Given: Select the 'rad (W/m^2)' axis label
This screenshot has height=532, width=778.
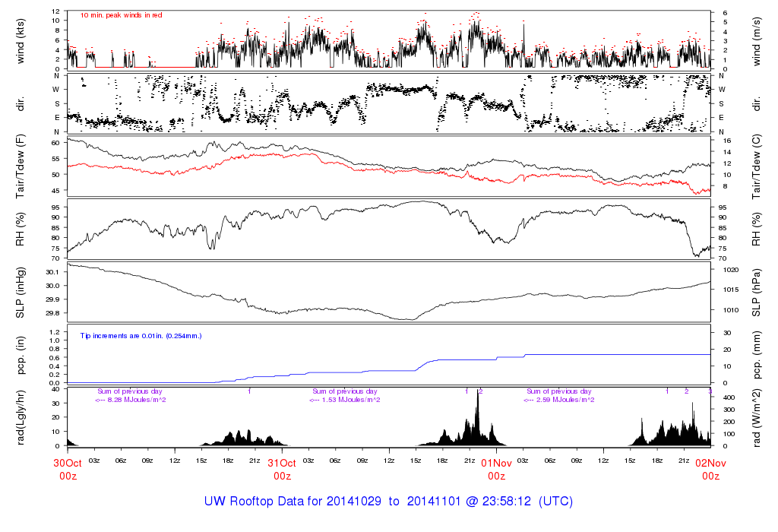Looking at the screenshot, I should pos(756,418).
